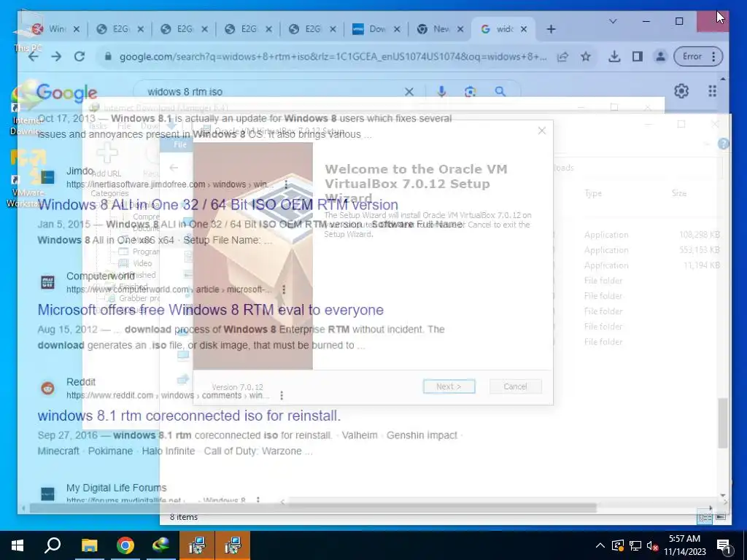Close the VirtualBox Setup dialog
747x560 pixels.
click(x=542, y=131)
